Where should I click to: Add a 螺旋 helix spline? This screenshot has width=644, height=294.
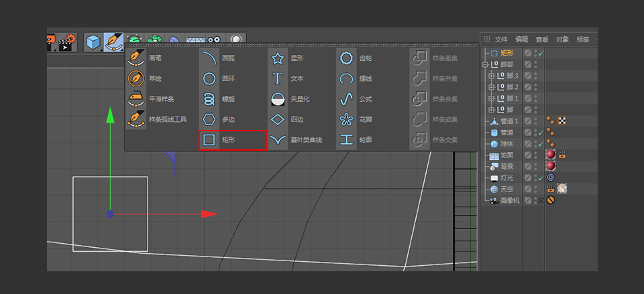tap(217, 99)
